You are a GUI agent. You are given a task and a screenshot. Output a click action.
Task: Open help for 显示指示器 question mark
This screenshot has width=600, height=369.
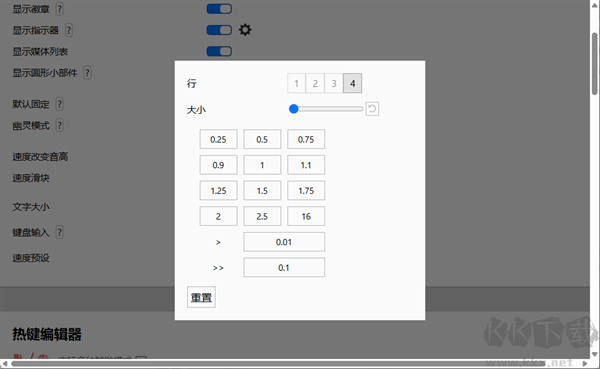(68, 30)
